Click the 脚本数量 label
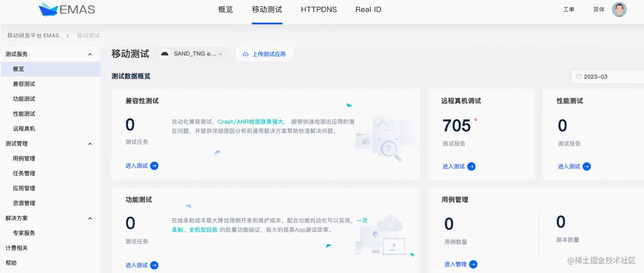This screenshot has width=644, height=273. tap(567, 240)
